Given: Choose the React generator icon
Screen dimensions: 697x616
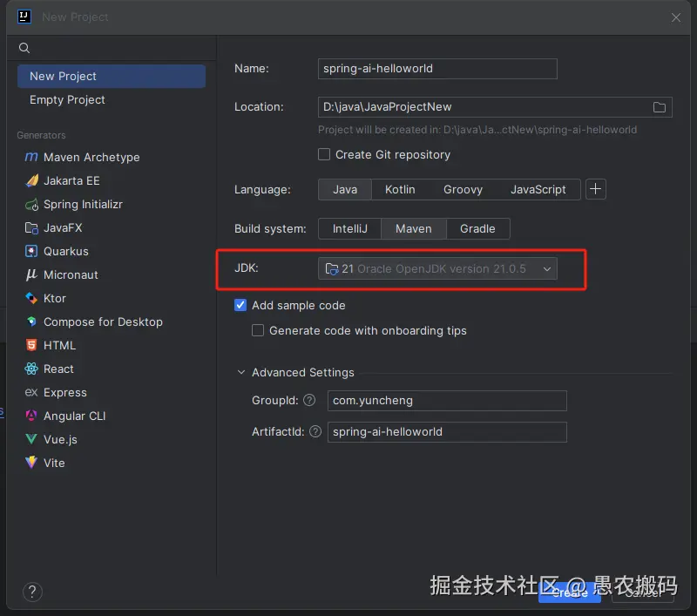Looking at the screenshot, I should pos(31,369).
